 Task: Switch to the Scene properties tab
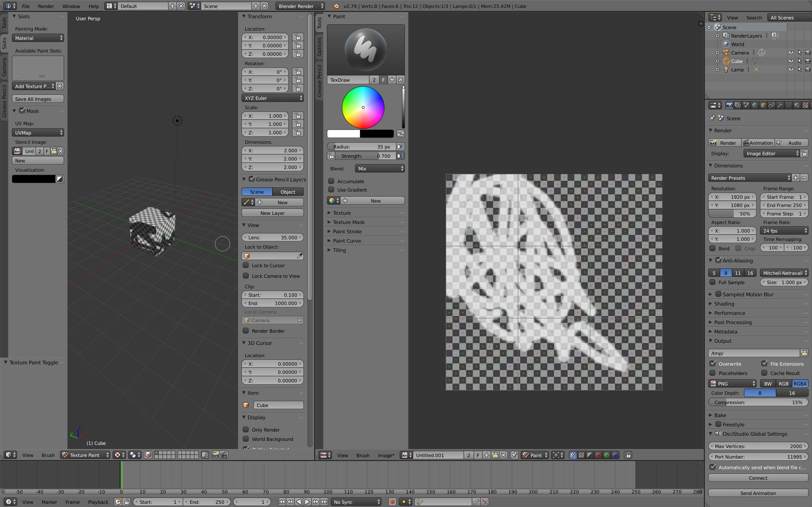point(746,105)
